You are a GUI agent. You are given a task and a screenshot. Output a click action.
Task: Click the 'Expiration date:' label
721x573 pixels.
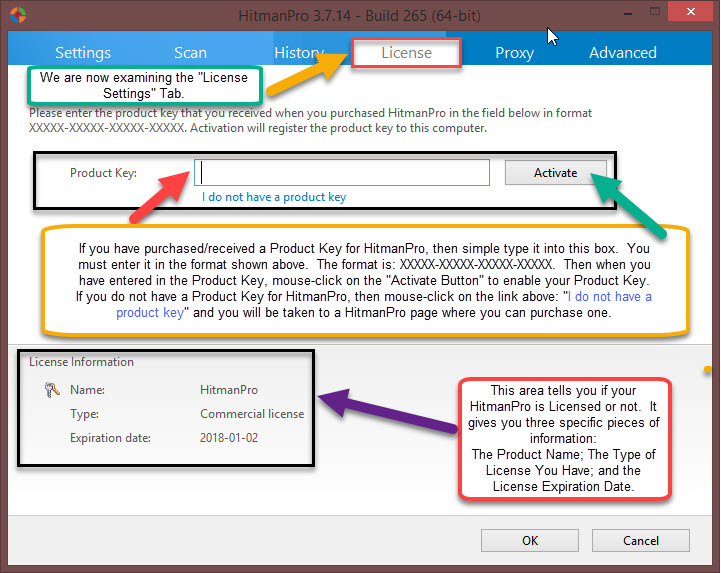tap(110, 438)
